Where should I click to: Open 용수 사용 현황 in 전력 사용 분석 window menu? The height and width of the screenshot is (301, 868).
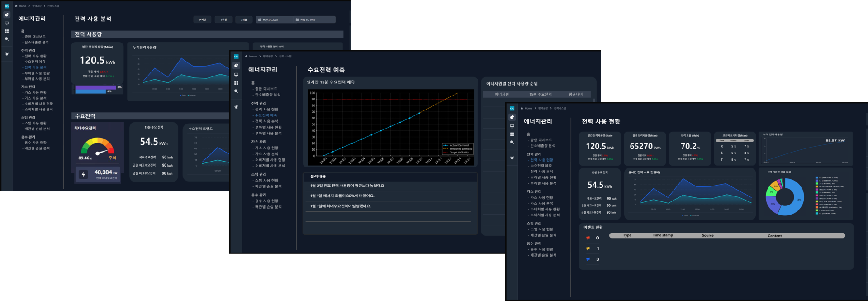point(35,143)
